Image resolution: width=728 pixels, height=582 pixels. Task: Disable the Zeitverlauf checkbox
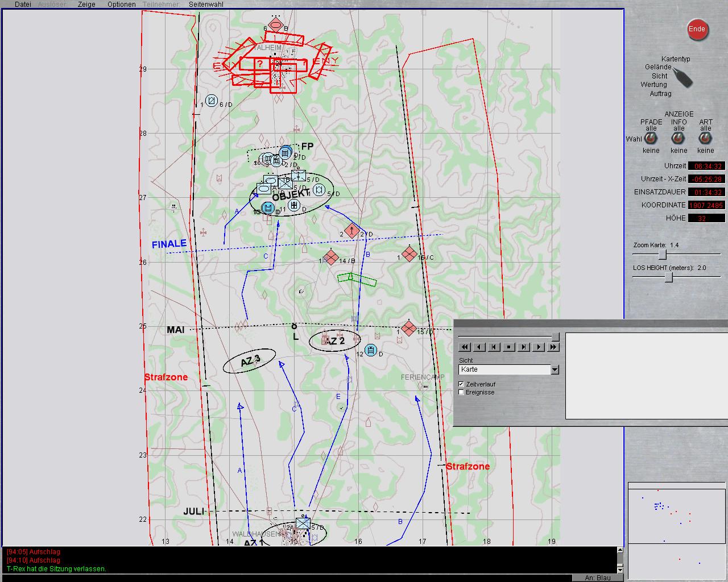(461, 384)
